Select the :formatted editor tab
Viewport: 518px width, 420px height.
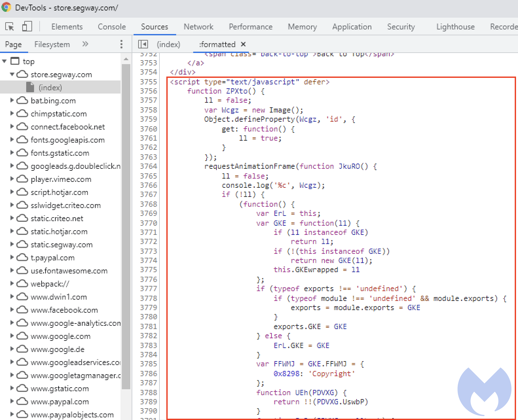click(217, 44)
